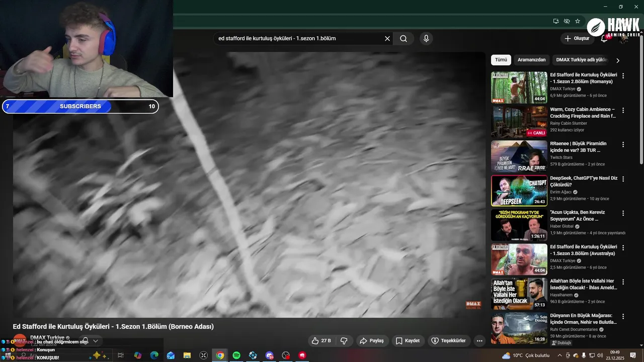Click the crossed-eye tracking protection icon
The image size is (644, 362).
567,21
